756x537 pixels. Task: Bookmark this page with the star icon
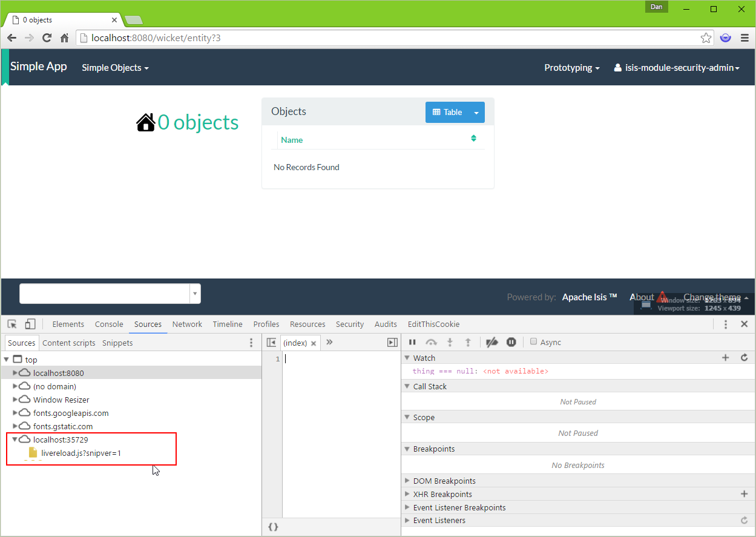[706, 38]
